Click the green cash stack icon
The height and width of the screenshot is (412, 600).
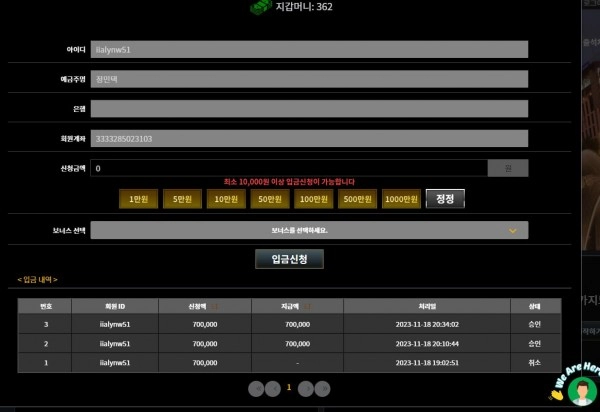261,7
